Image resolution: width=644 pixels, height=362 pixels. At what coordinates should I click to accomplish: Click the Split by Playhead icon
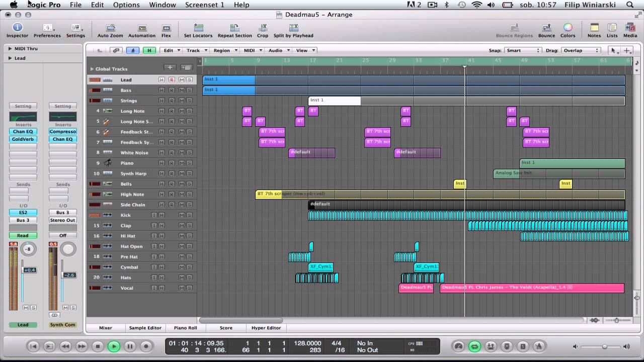click(293, 28)
